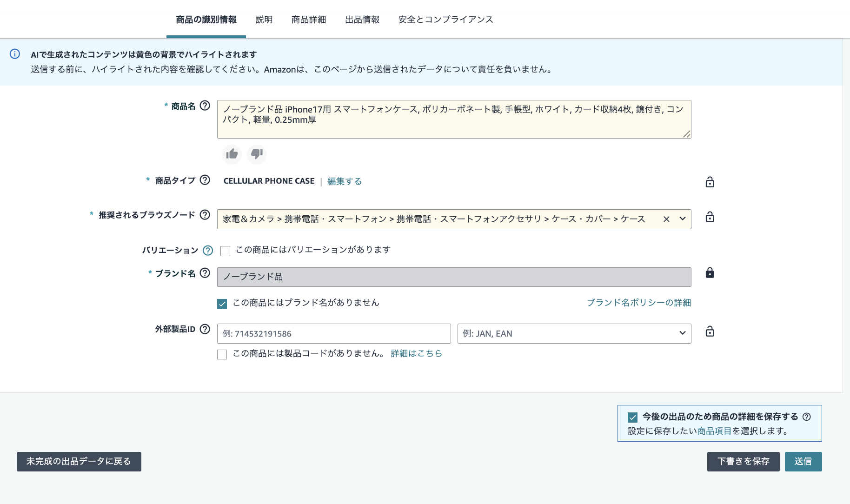Viewport: 850px width, 504px height.
Task: Click the 外部製品ID number input field
Action: (x=333, y=333)
